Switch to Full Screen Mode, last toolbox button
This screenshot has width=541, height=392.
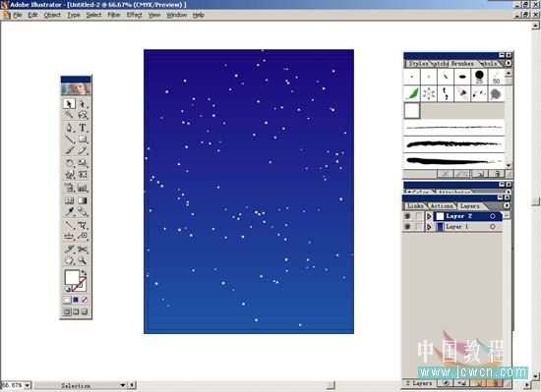[85, 311]
